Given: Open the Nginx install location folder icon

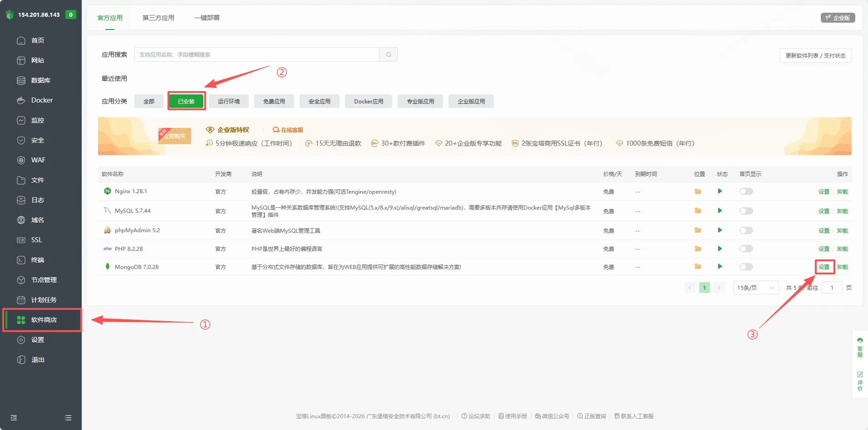Looking at the screenshot, I should (698, 191).
